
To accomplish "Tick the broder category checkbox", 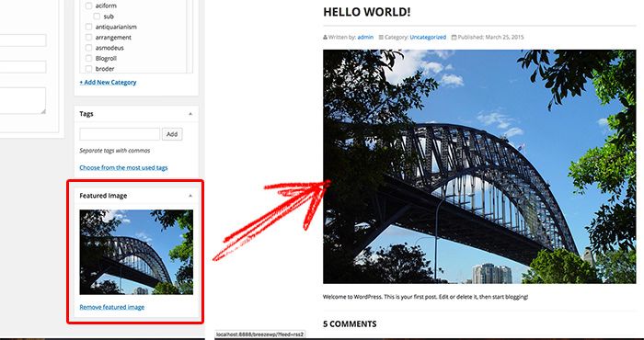I will click(x=88, y=69).
